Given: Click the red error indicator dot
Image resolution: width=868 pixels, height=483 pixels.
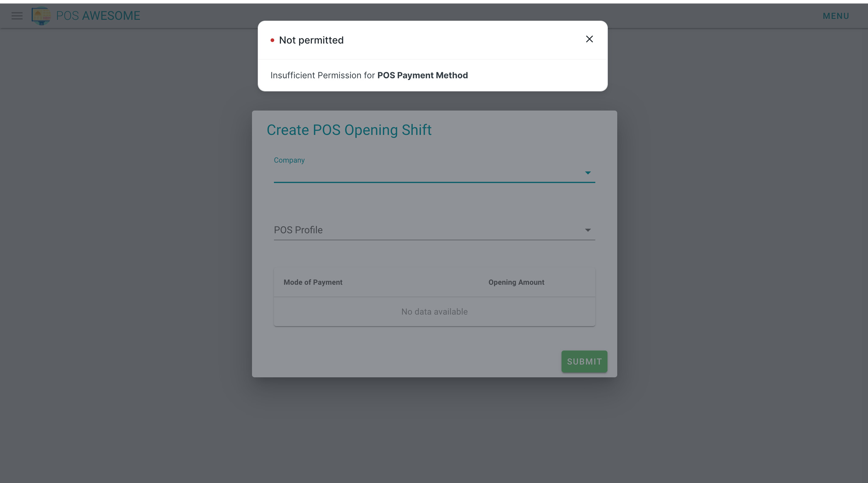Looking at the screenshot, I should [x=272, y=40].
